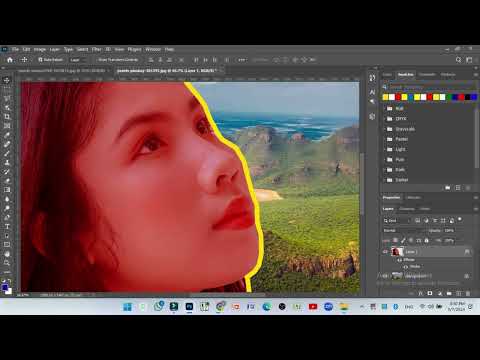480x360 pixels.
Task: Select the Crop tool
Action: [x=7, y=117]
